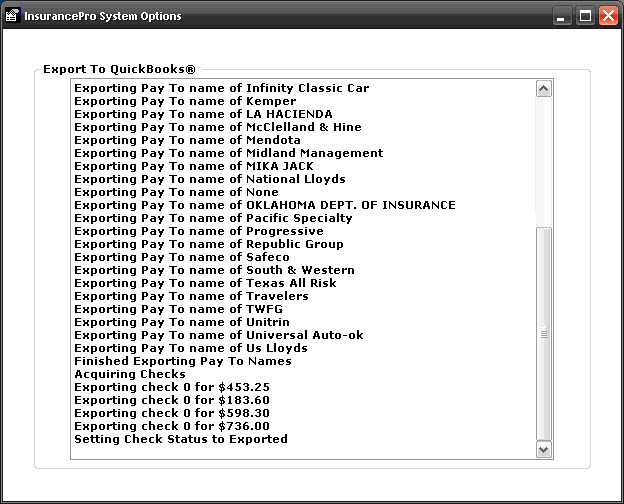This screenshot has height=504, width=624.
Task: Select the log line for Progressive
Action: (x=199, y=231)
